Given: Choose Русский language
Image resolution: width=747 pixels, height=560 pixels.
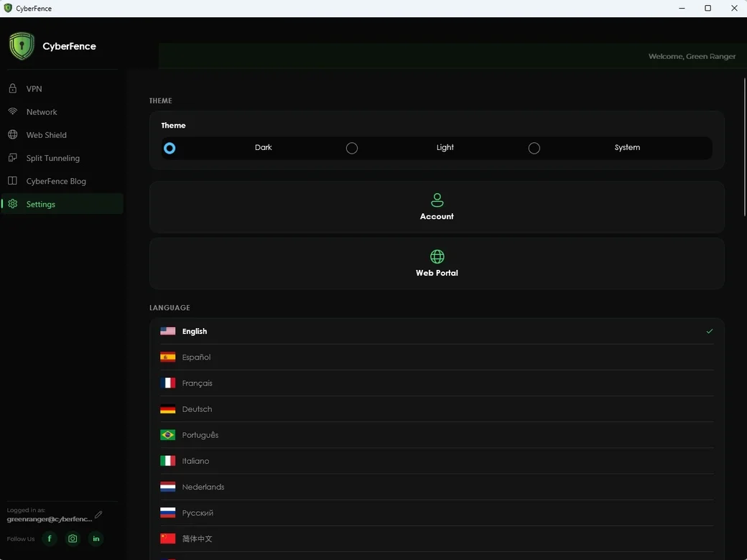Looking at the screenshot, I should (x=437, y=513).
